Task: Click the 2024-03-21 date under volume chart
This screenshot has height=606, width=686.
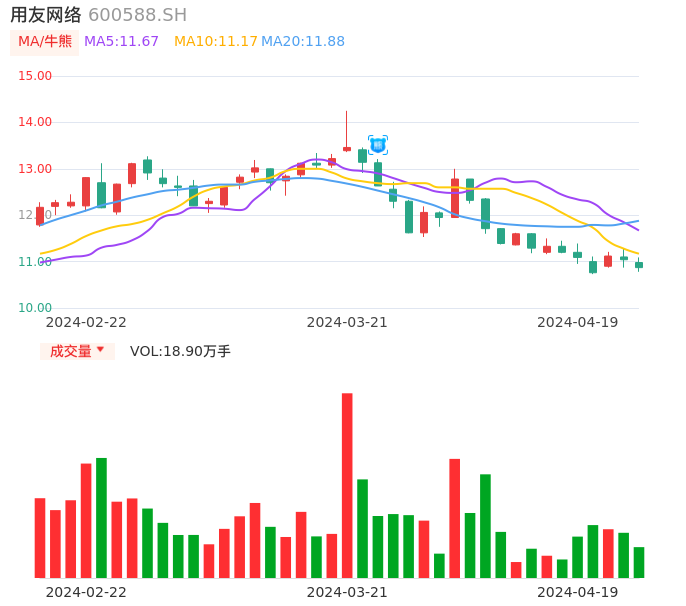Action: 347,593
